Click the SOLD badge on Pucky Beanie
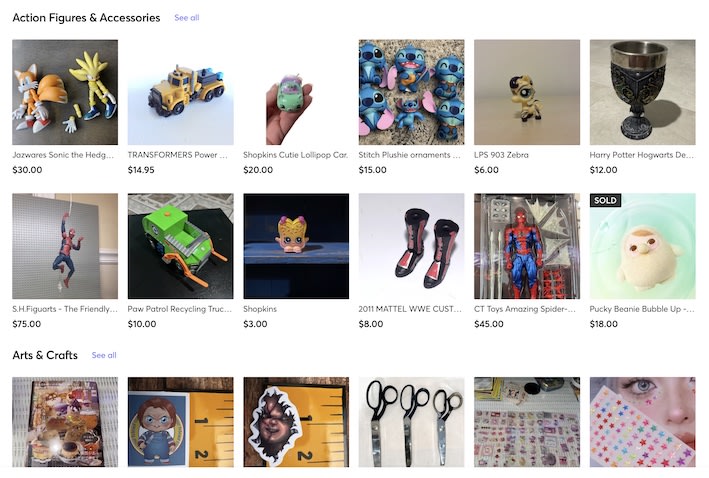This screenshot has height=478, width=709. coord(605,200)
